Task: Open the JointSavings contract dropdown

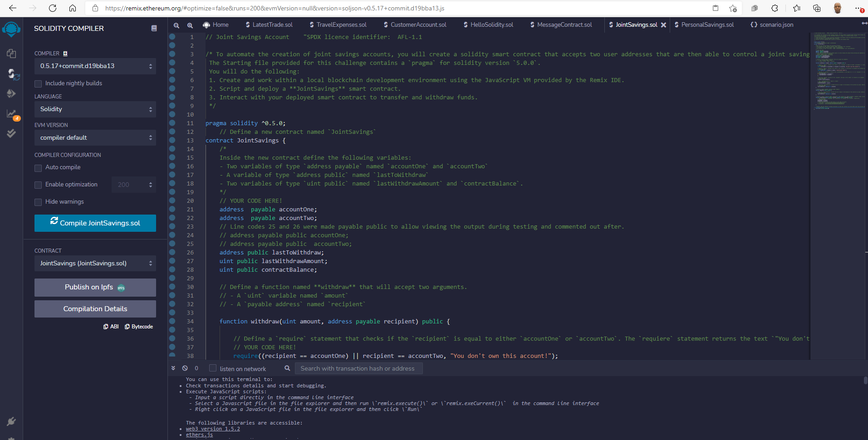Action: click(x=95, y=263)
